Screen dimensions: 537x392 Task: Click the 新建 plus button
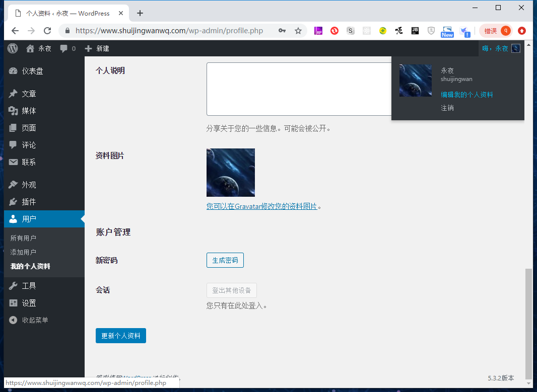(97, 49)
